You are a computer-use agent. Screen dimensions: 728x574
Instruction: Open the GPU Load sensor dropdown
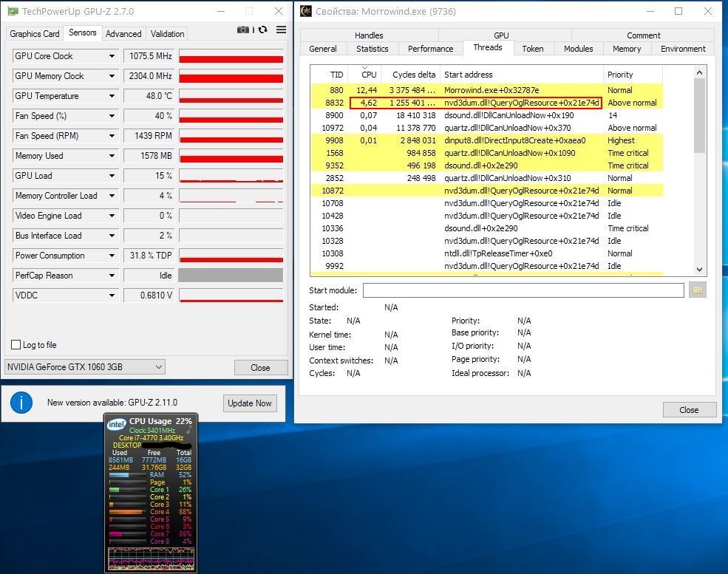tap(112, 176)
